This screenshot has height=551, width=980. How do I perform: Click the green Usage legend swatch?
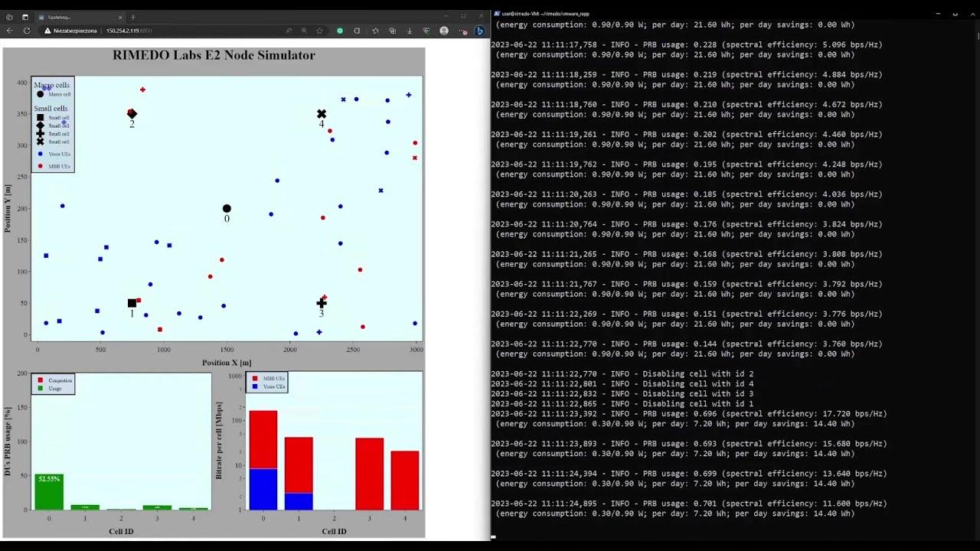pos(41,388)
